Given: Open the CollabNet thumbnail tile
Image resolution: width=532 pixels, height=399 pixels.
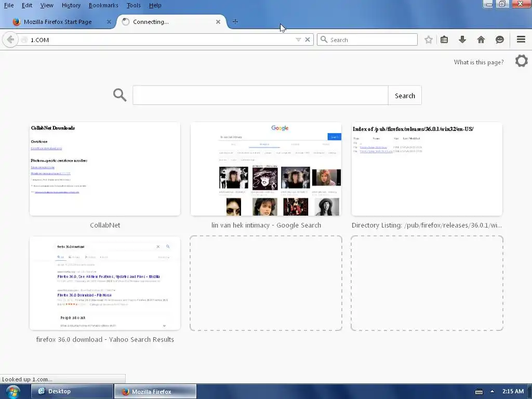Looking at the screenshot, I should pyautogui.click(x=105, y=169).
